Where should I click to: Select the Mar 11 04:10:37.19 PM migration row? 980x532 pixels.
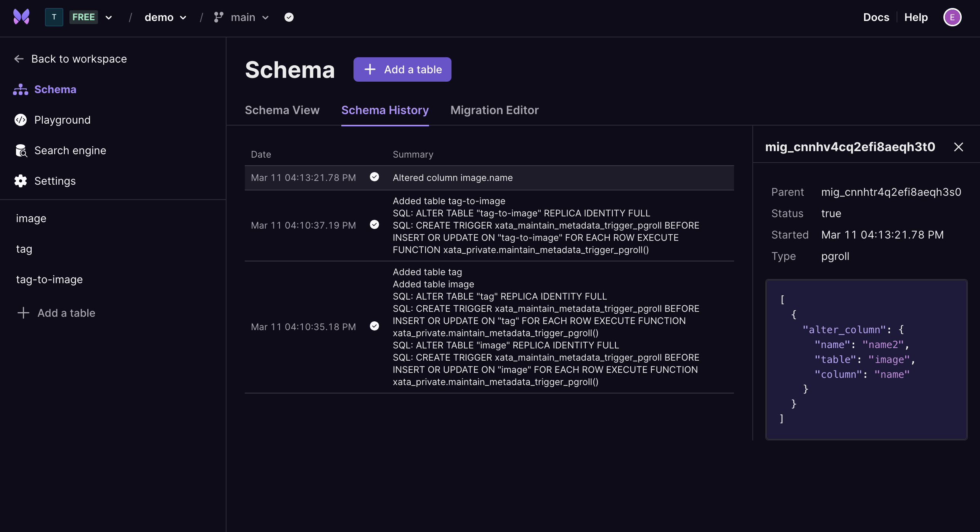click(489, 226)
